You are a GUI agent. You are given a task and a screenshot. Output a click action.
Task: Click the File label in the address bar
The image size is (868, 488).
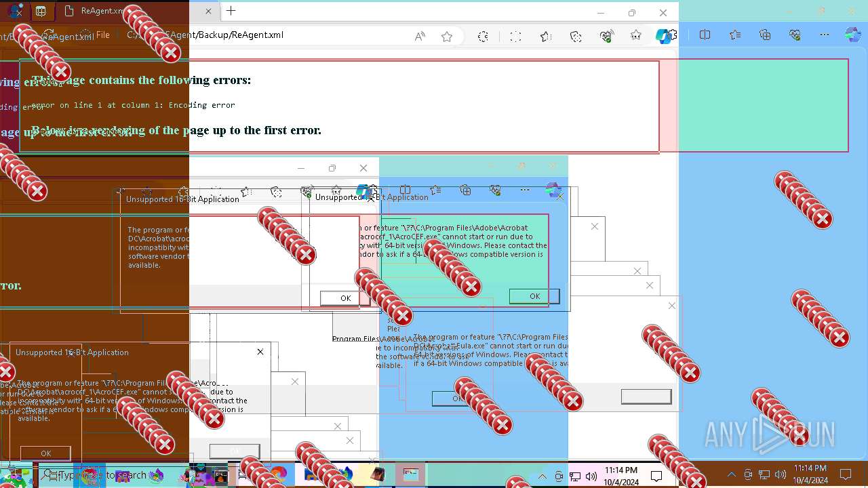click(102, 35)
